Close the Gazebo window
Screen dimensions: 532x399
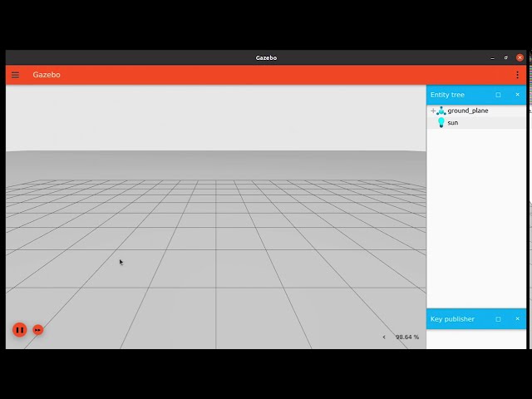[520, 57]
